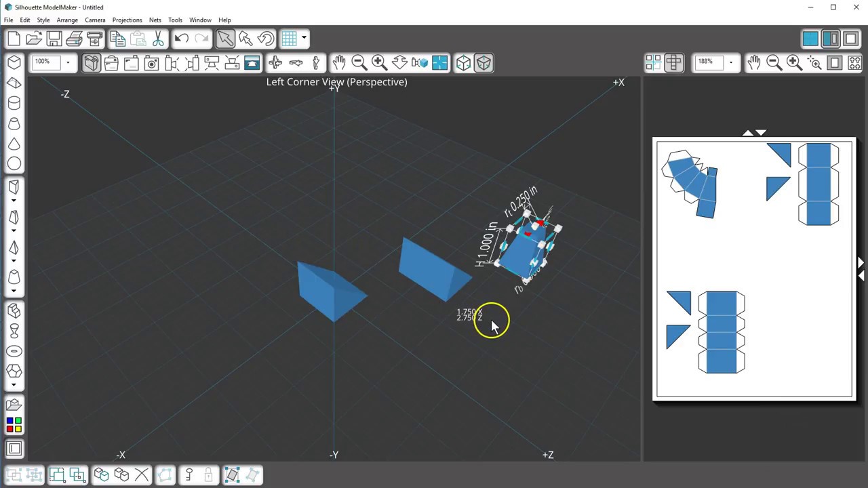The height and width of the screenshot is (488, 868).
Task: Open the Nets menu
Action: 155,20
